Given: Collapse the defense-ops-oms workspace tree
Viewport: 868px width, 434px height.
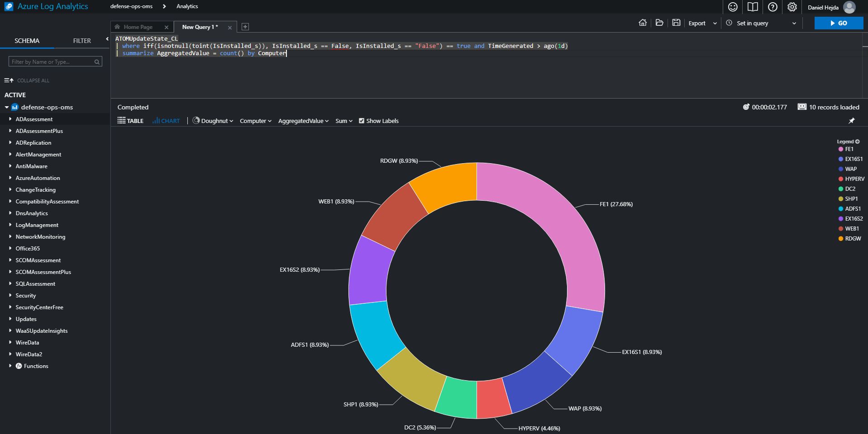Looking at the screenshot, I should [x=6, y=107].
